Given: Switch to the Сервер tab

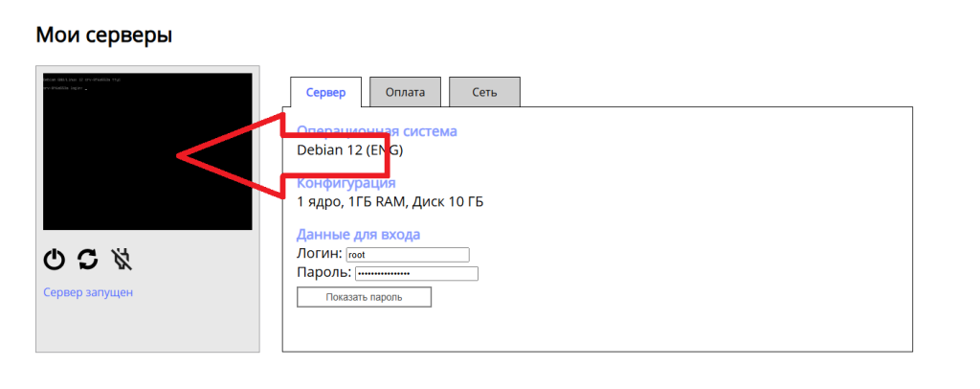Looking at the screenshot, I should pos(325,93).
